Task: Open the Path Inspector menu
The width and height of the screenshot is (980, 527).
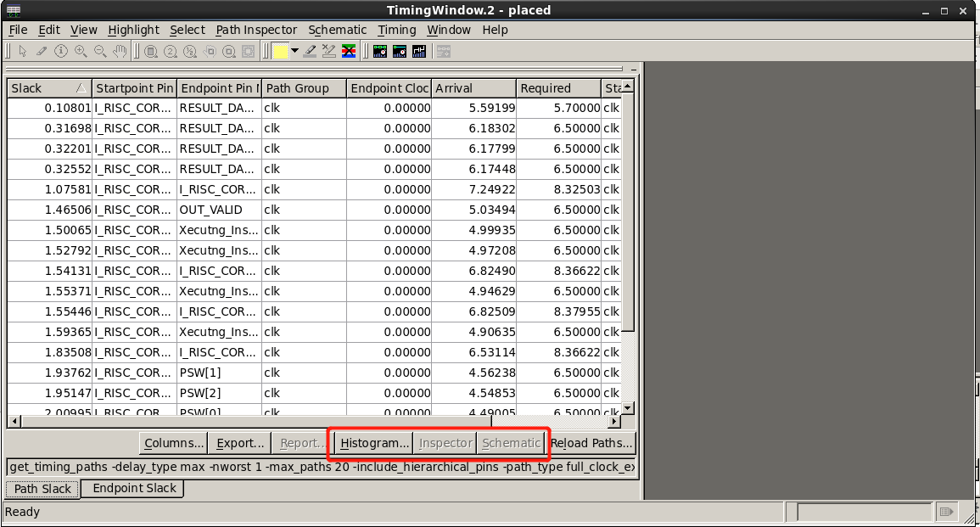Action: pos(256,30)
